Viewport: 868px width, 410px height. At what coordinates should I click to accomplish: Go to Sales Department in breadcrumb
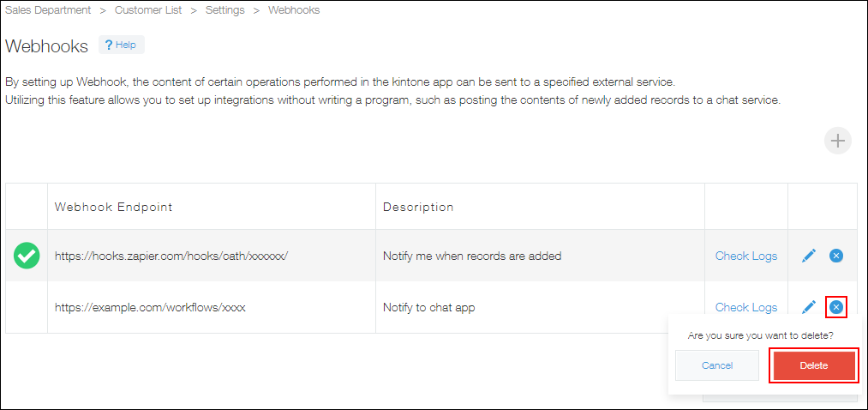click(48, 10)
